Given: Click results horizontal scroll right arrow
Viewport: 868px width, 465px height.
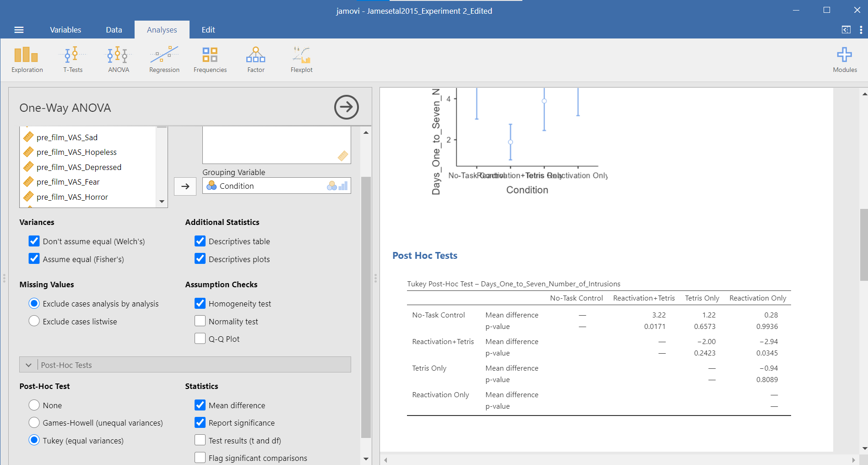Looking at the screenshot, I should 853,460.
